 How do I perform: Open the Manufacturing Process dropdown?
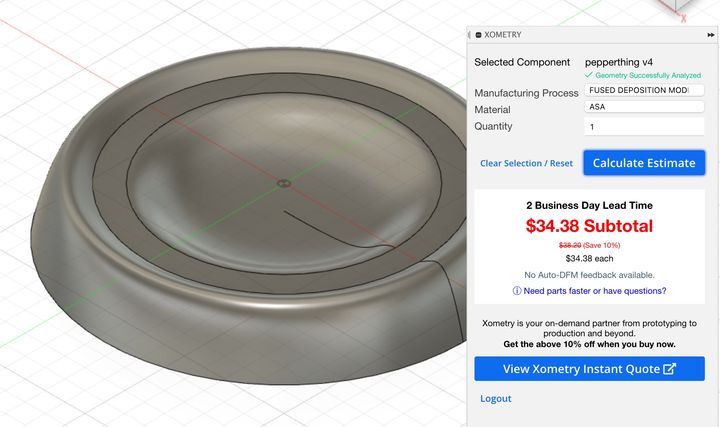pyautogui.click(x=644, y=90)
